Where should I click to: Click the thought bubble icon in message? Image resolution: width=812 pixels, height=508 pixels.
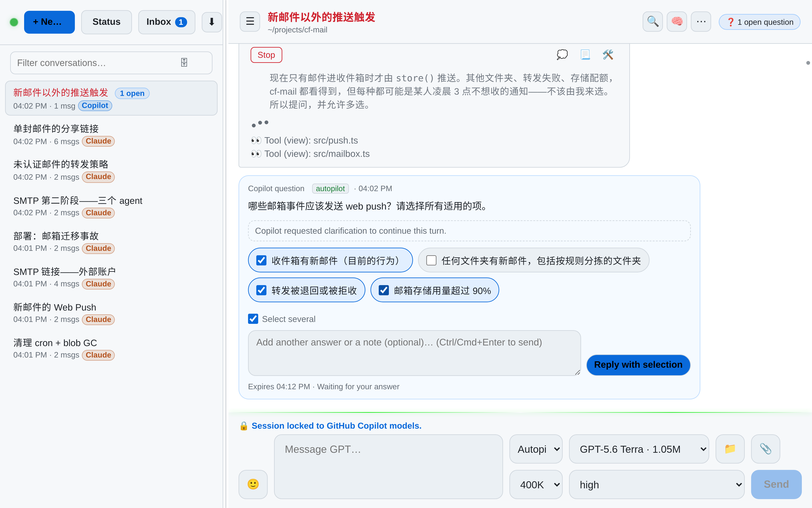[562, 54]
